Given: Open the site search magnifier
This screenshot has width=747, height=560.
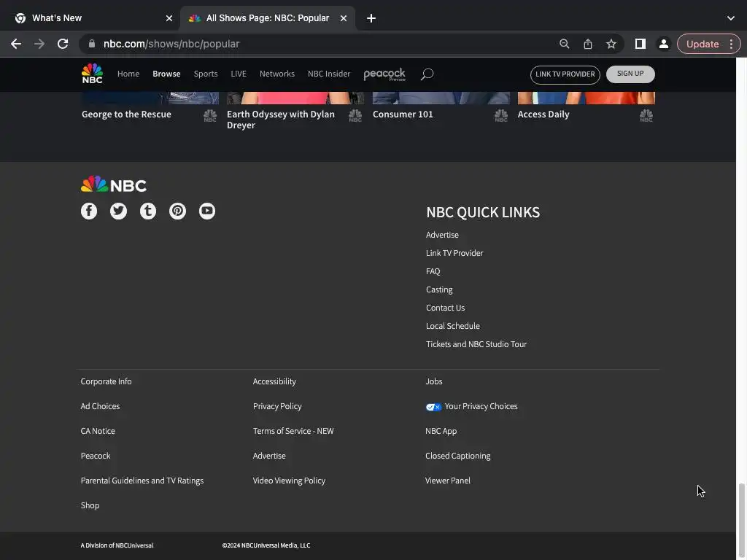Looking at the screenshot, I should [x=427, y=74].
